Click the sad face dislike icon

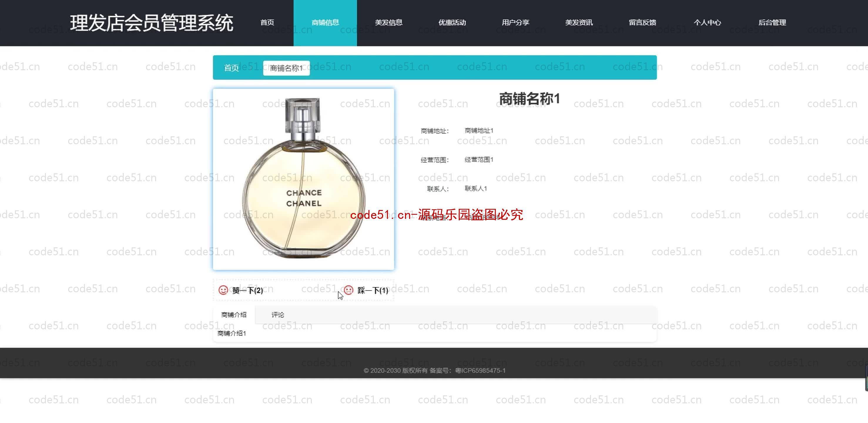coord(348,290)
